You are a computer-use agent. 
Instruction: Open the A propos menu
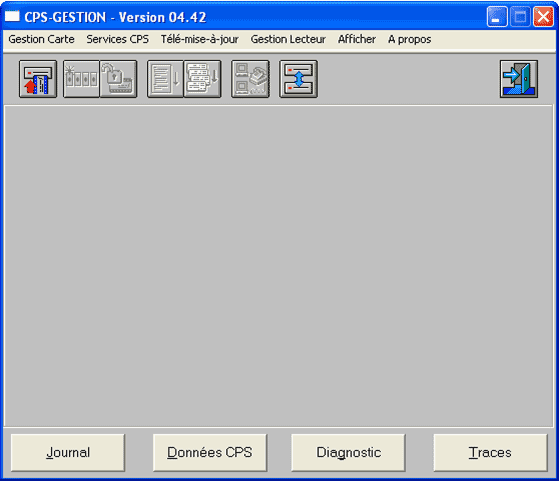[409, 39]
